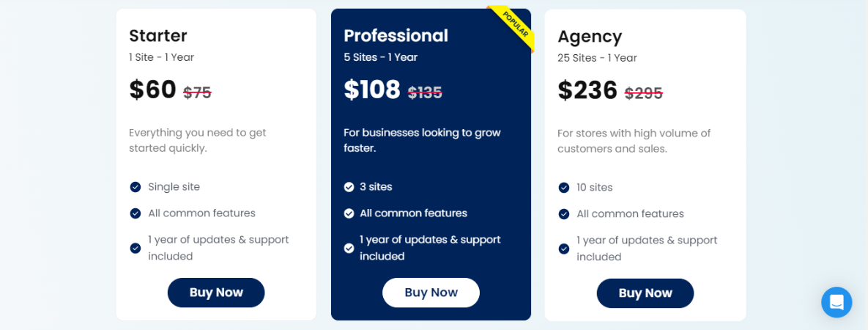This screenshot has width=868, height=330.
Task: Open the chat support bubble icon
Action: [x=837, y=302]
